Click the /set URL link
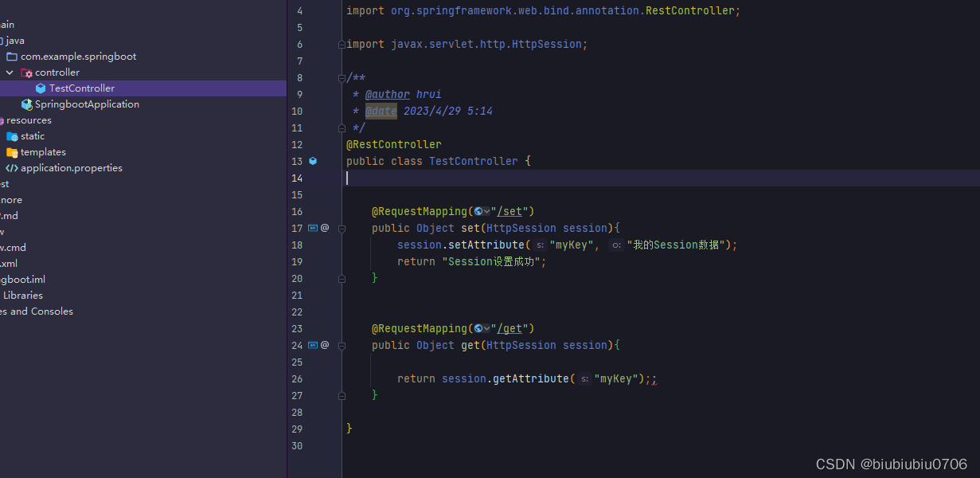Screen dimensions: 980x478 [510, 211]
